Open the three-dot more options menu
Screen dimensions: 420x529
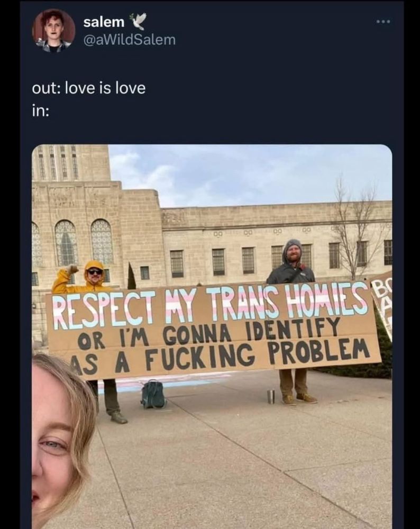pyautogui.click(x=384, y=22)
